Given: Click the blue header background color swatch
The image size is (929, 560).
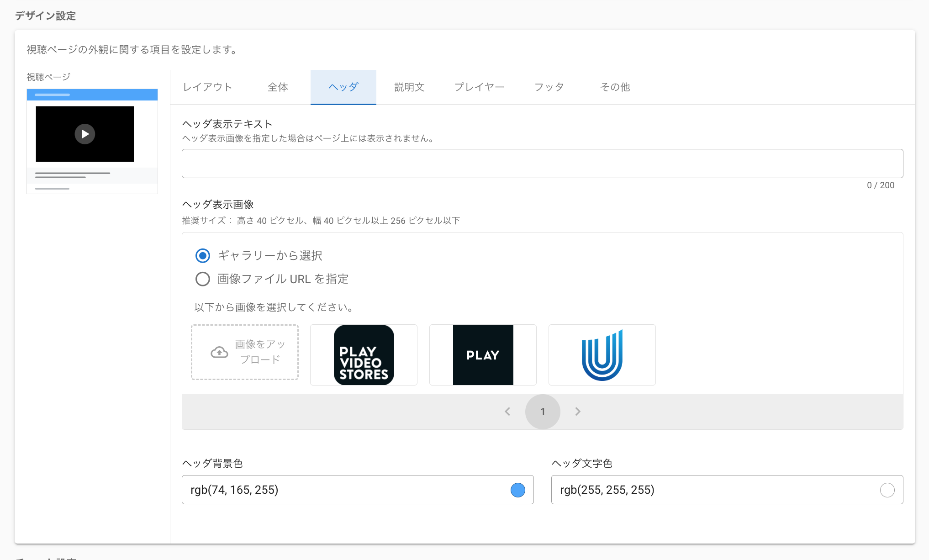Looking at the screenshot, I should pyautogui.click(x=517, y=490).
